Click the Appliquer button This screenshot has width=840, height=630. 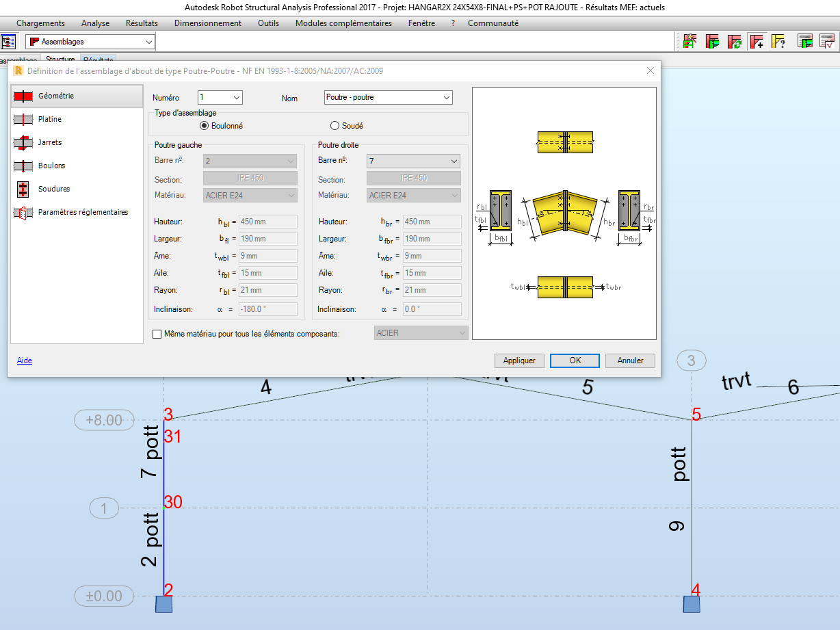519,360
